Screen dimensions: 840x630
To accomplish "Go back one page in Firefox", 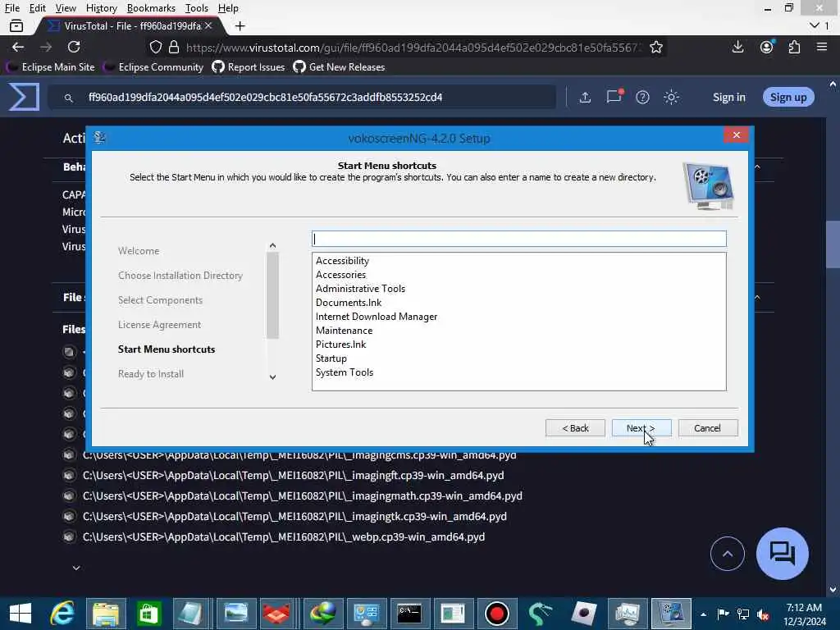I will (x=18, y=47).
